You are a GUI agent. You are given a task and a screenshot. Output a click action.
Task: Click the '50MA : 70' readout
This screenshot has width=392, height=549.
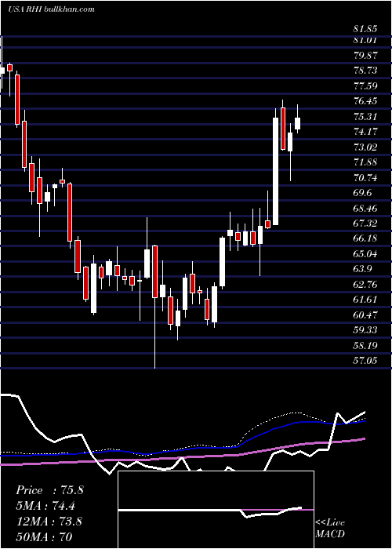(44, 537)
